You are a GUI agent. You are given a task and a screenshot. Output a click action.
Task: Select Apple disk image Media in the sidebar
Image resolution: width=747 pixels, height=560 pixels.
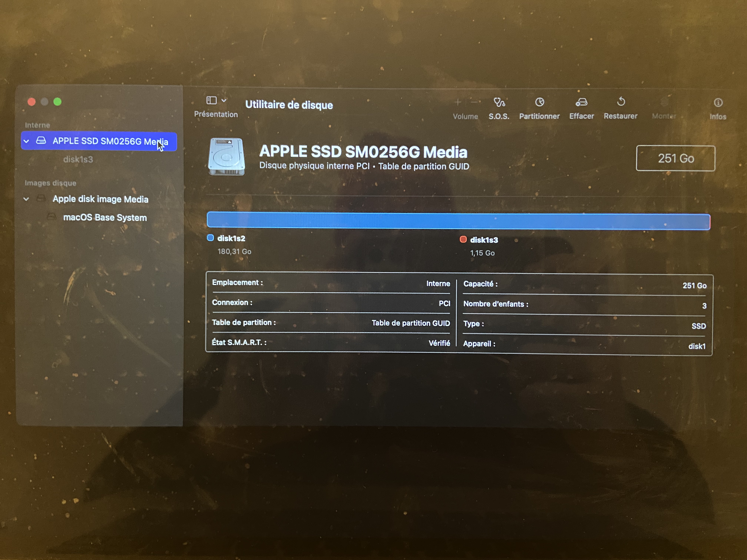100,199
